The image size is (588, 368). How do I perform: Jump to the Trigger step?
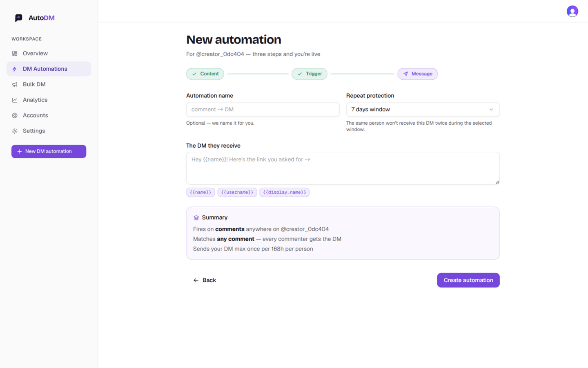(x=309, y=74)
